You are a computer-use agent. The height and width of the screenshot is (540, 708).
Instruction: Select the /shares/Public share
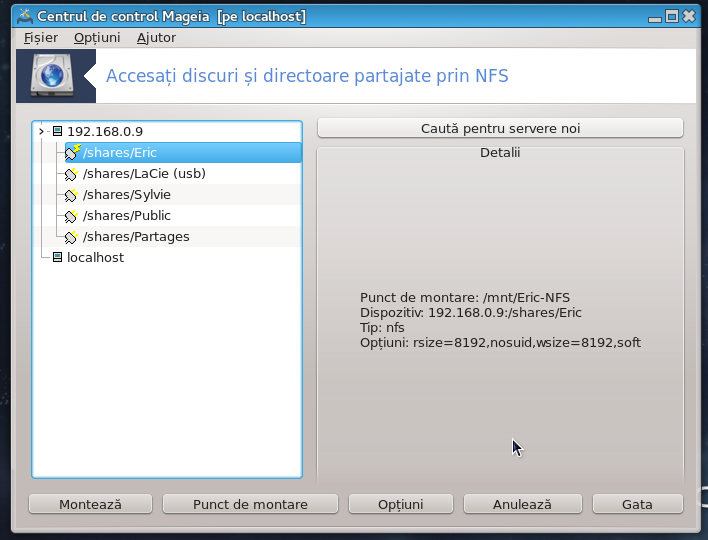point(126,215)
